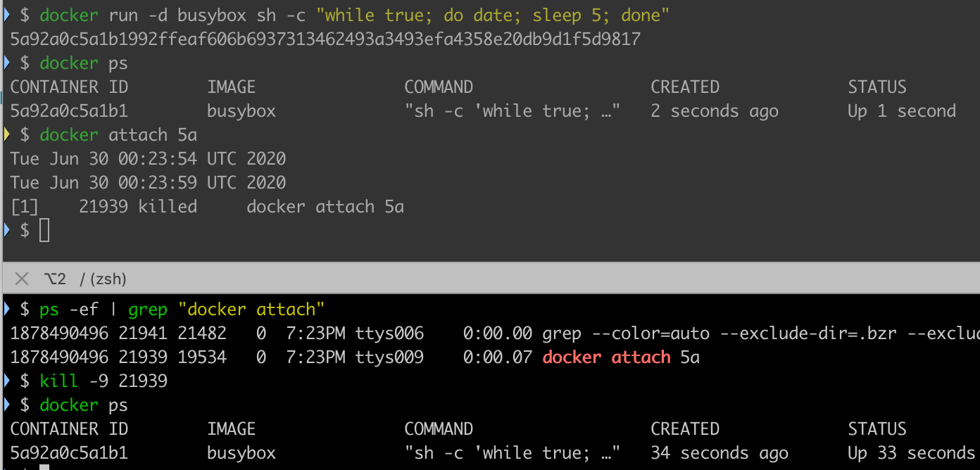
Task: Click the ⌥2 pane shortcut indicator
Action: (x=55, y=279)
